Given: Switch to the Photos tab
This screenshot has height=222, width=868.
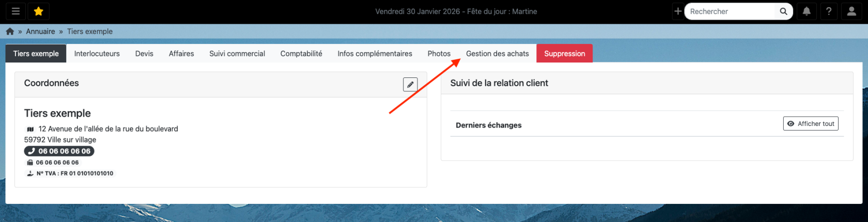Looking at the screenshot, I should pos(439,54).
